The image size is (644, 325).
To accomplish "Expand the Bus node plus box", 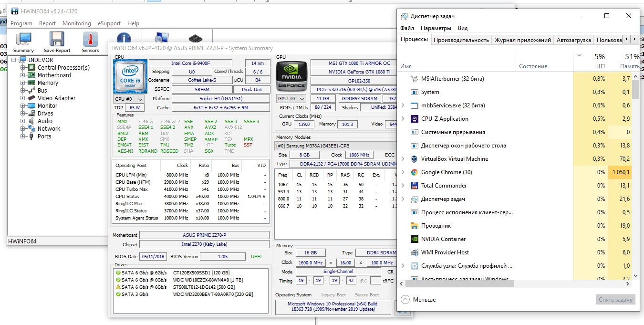I will [22, 91].
